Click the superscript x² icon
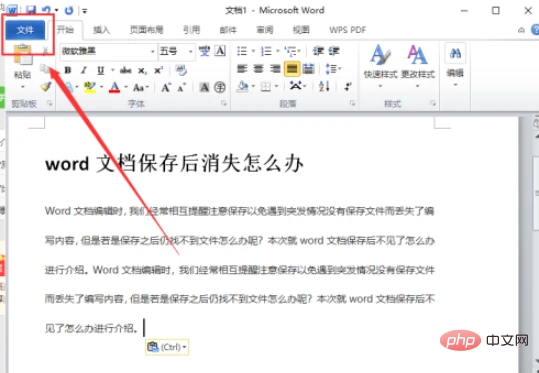The width and height of the screenshot is (539, 373). pyautogui.click(x=158, y=70)
